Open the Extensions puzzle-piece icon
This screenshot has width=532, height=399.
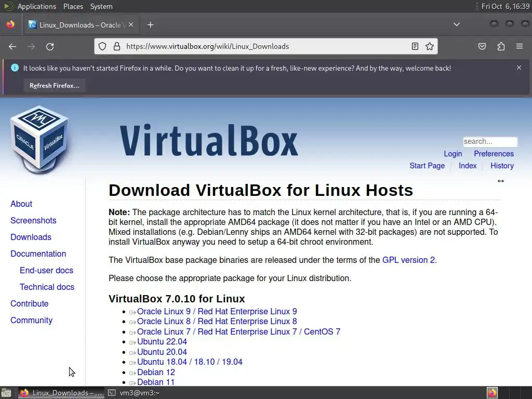pyautogui.click(x=501, y=46)
